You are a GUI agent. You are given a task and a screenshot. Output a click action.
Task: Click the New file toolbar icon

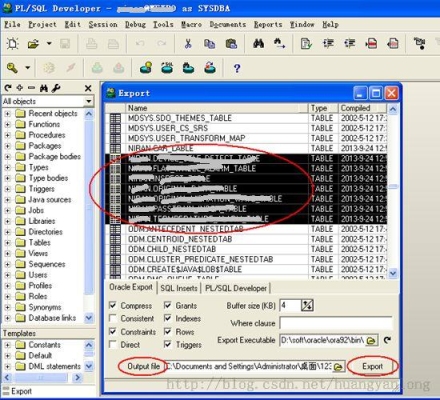coord(13,44)
